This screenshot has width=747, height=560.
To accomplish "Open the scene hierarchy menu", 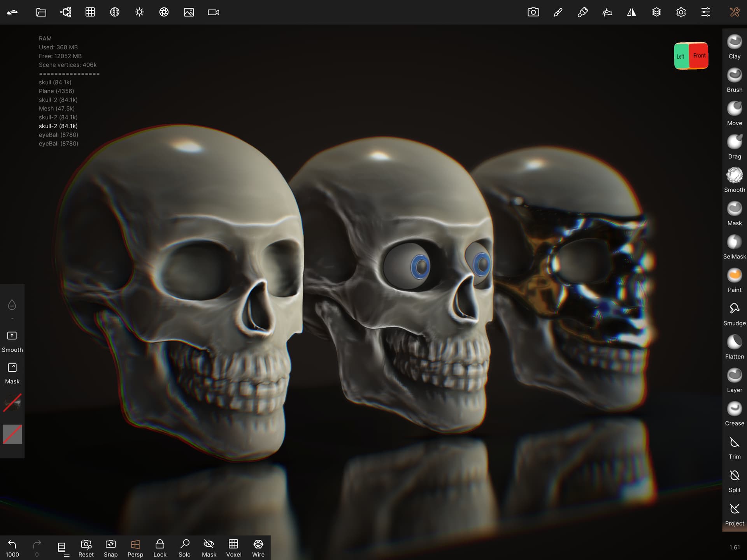I will (x=66, y=12).
